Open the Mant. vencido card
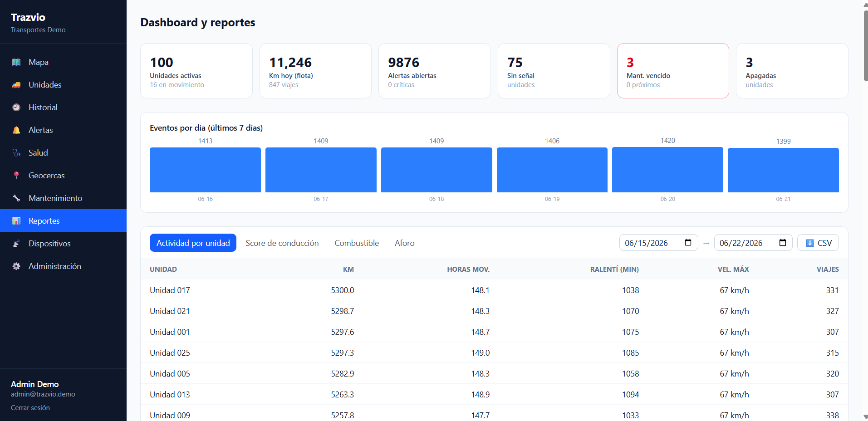Screen dimensions: 868x421 [673, 71]
